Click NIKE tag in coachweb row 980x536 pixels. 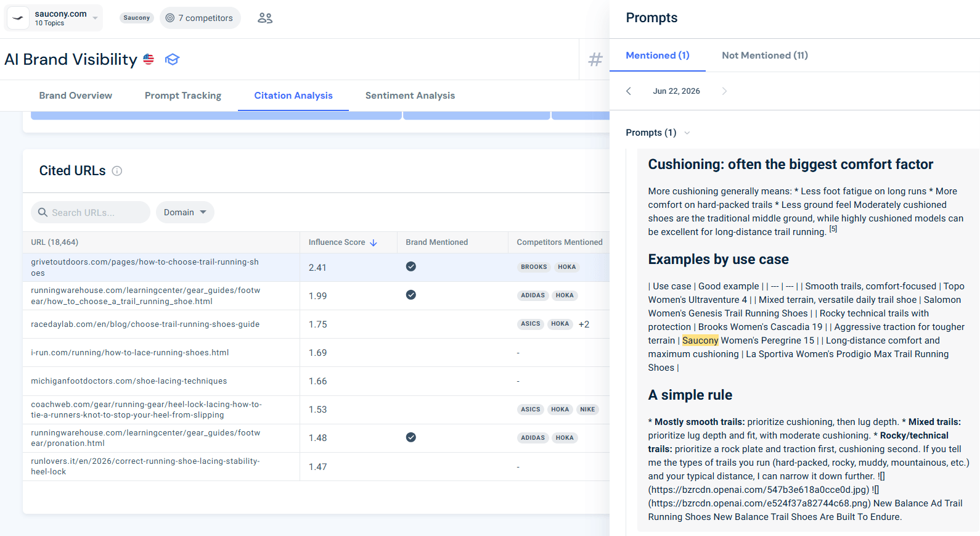(587, 410)
